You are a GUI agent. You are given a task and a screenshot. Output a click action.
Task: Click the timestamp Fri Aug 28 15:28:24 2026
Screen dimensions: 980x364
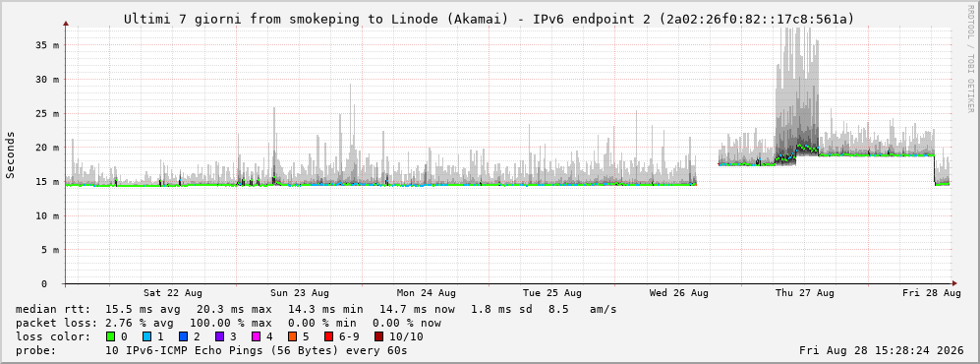tap(882, 350)
